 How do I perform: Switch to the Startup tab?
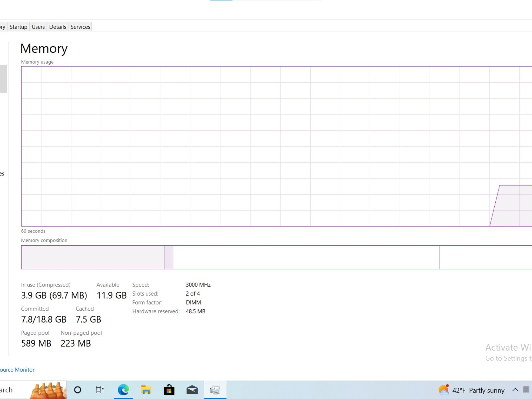18,27
